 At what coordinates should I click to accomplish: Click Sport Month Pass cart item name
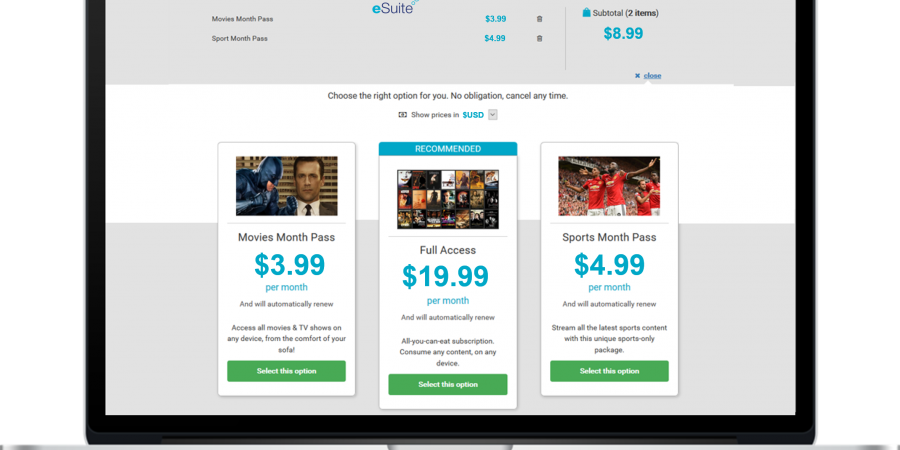(x=239, y=38)
